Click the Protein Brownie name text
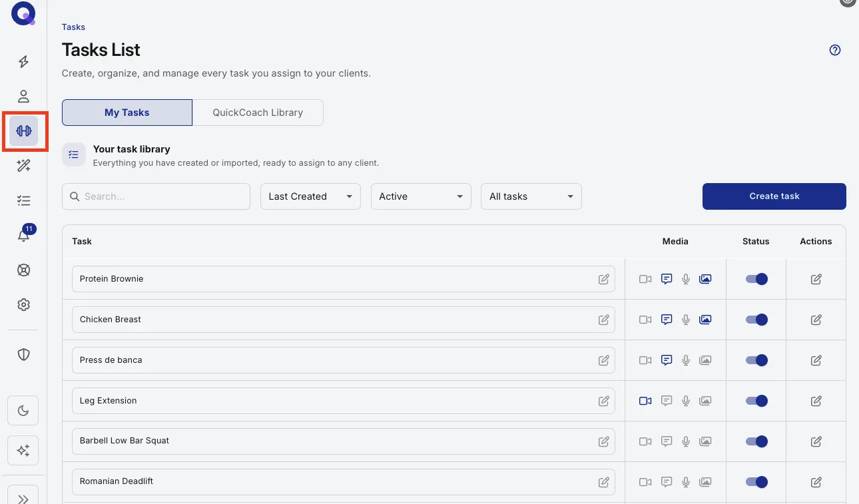859x504 pixels. pyautogui.click(x=112, y=279)
